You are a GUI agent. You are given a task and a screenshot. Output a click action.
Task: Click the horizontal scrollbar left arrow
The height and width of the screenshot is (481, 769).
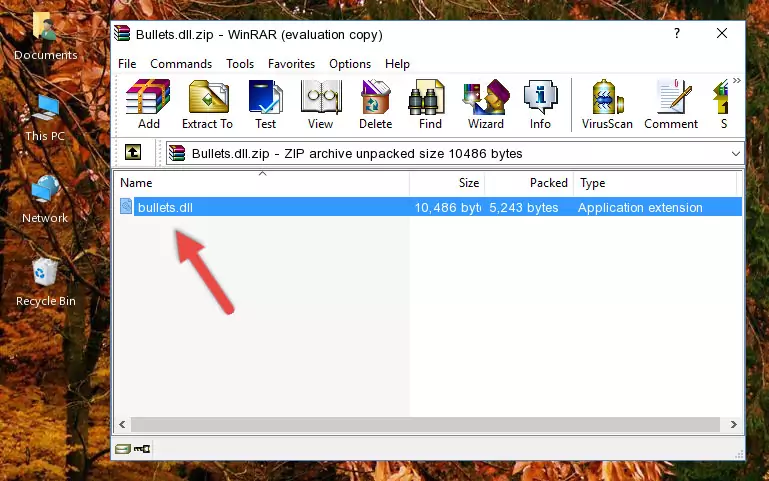tap(123, 424)
